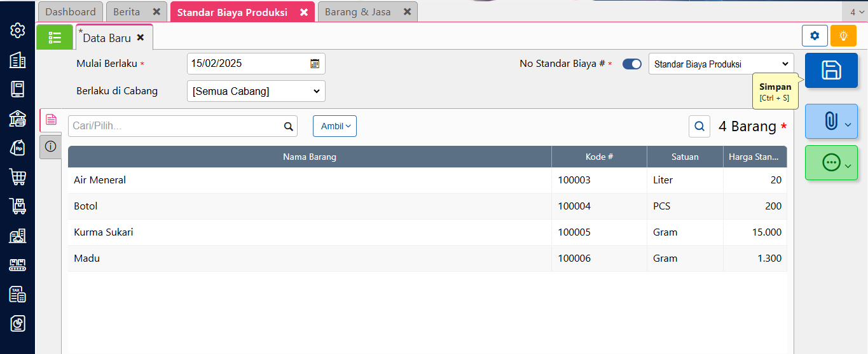The width and height of the screenshot is (868, 354).
Task: Click the Nama Barang column header
Action: coord(309,157)
